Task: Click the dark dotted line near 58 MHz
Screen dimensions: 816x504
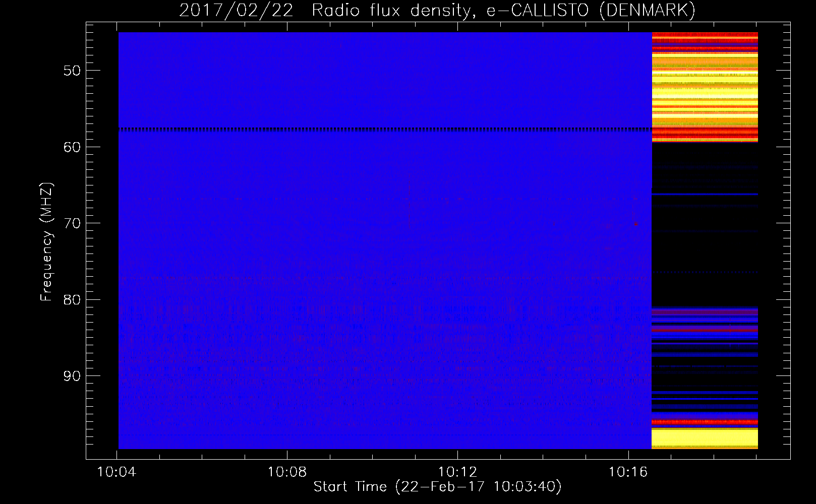Action: pos(385,130)
